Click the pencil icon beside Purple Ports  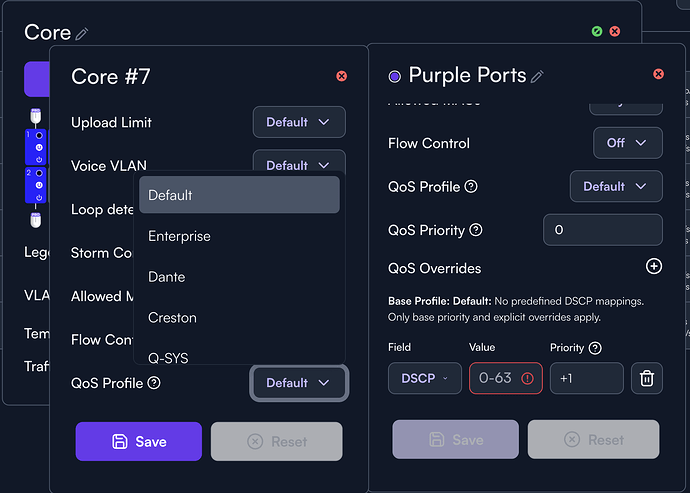point(537,76)
